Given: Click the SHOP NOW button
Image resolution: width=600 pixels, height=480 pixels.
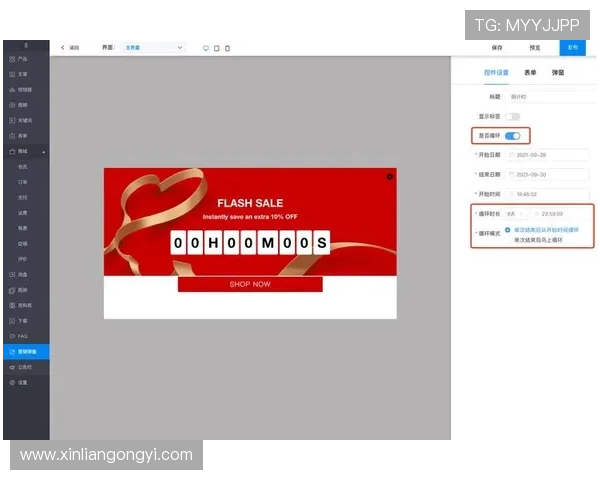Looking at the screenshot, I should (x=250, y=284).
